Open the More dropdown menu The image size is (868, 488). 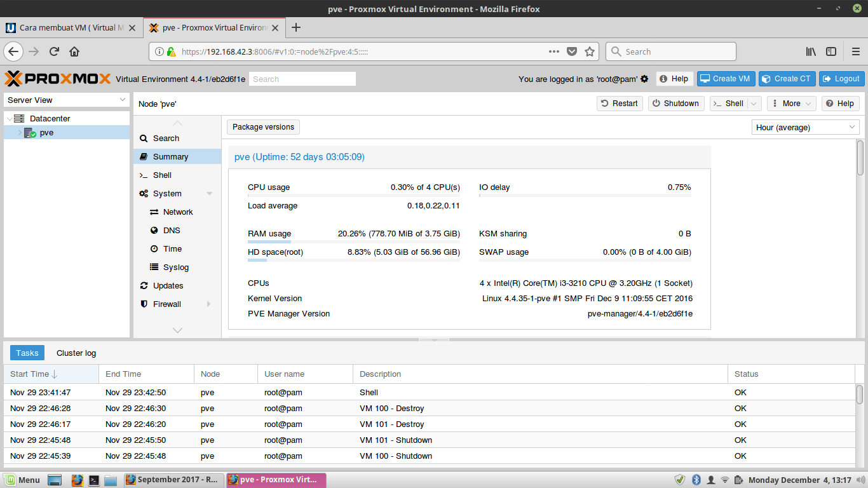791,104
